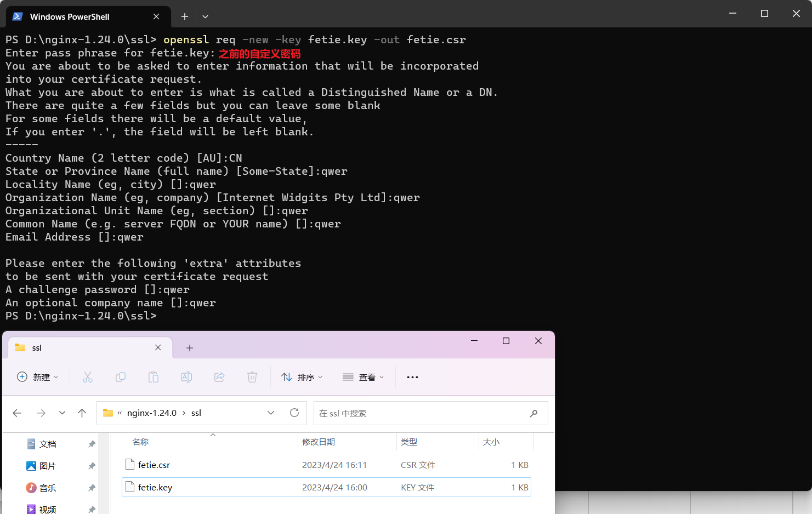Image resolution: width=812 pixels, height=514 pixels.
Task: Sort by 大小 column header
Action: click(491, 442)
